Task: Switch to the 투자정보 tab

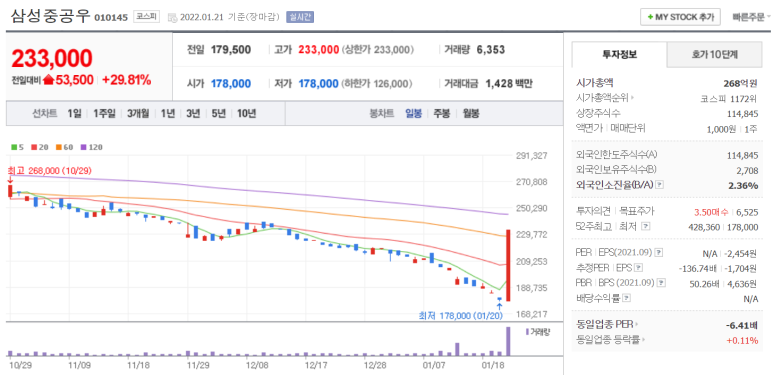Action: pos(619,54)
